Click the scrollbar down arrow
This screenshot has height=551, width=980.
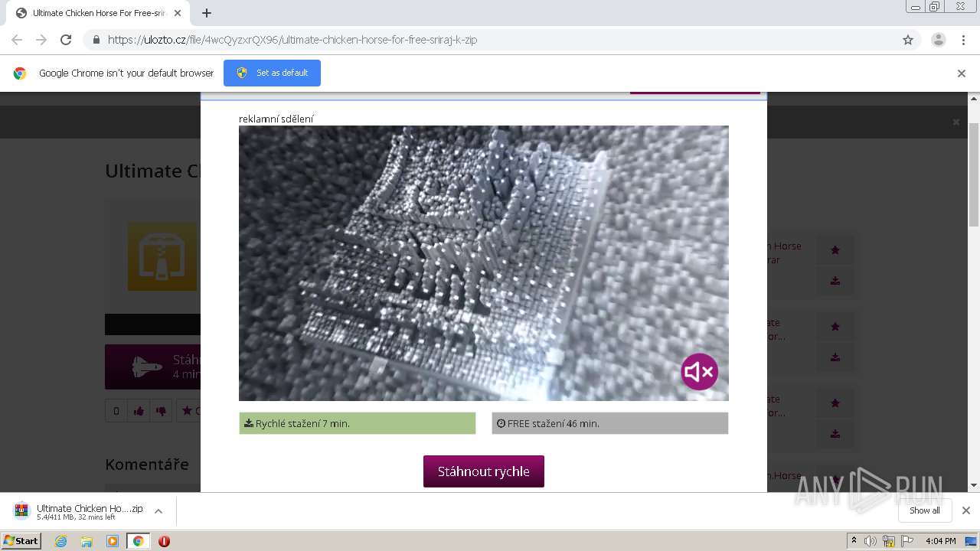974,485
